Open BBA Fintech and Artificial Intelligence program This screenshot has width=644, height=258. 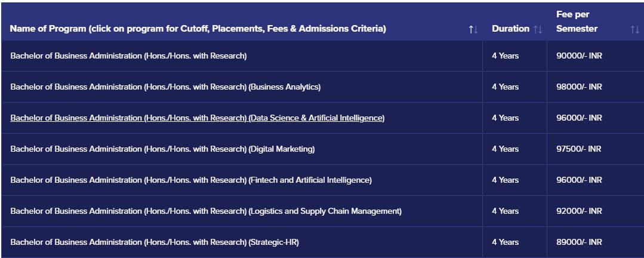(191, 180)
